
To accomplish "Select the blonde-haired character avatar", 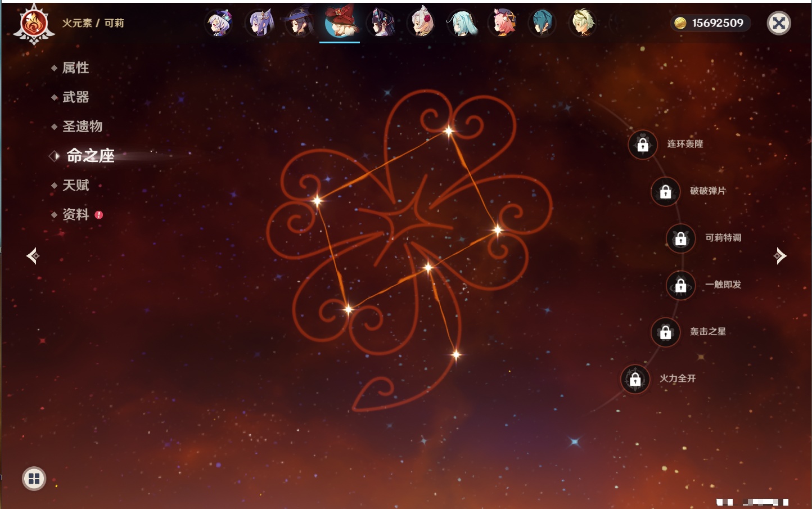I will (583, 23).
